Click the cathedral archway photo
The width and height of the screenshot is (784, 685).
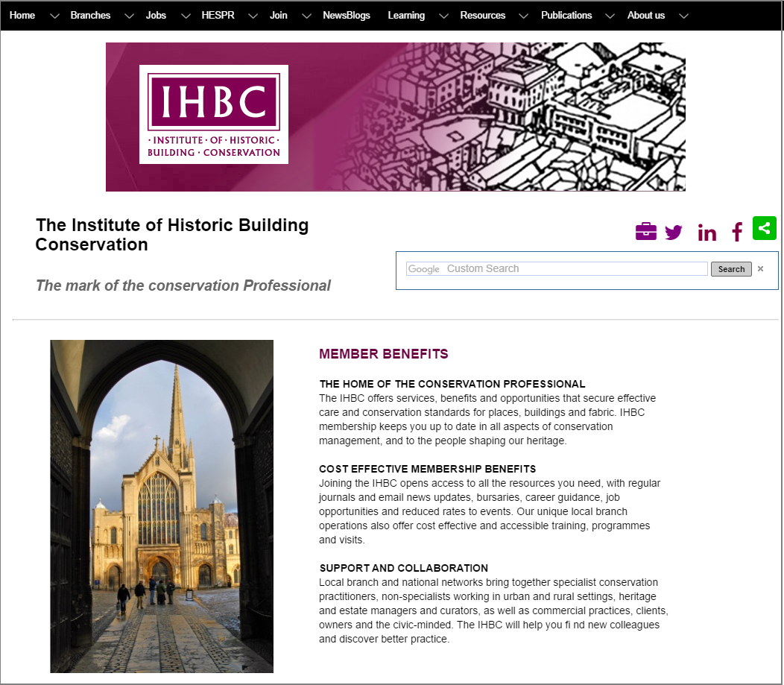tap(162, 506)
